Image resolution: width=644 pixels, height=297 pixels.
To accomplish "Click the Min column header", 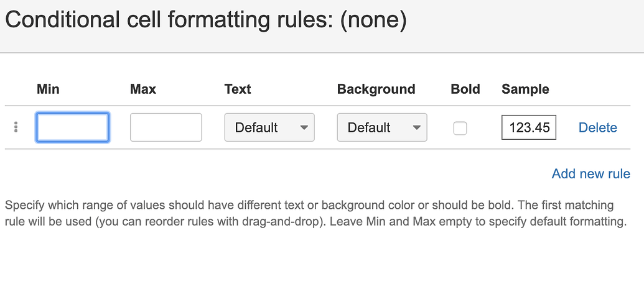I will coord(48,89).
